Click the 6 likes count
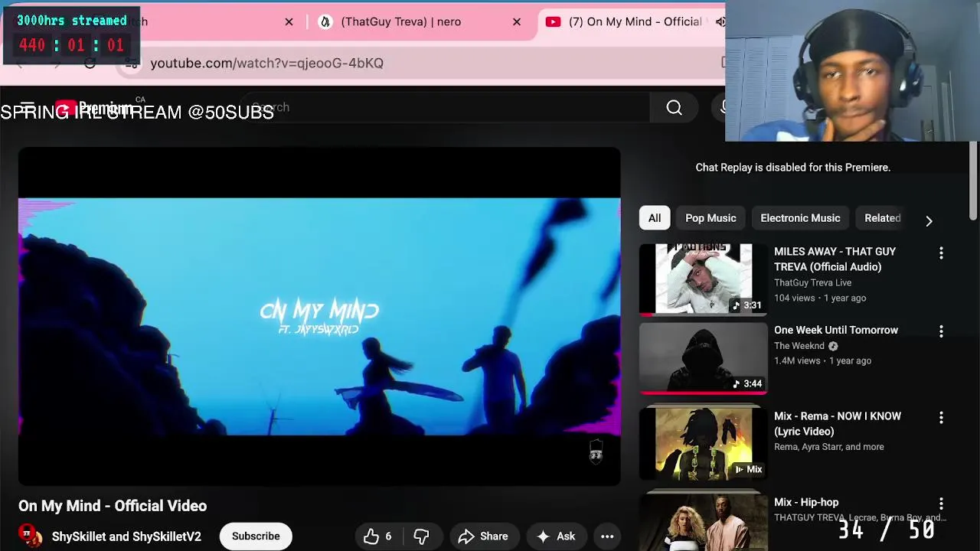This screenshot has width=980, height=551. tap(388, 536)
